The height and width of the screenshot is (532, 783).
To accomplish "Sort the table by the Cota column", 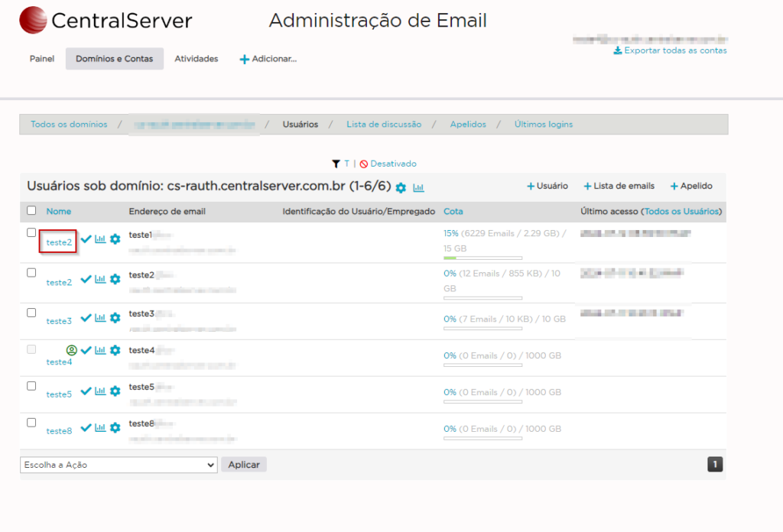I will click(453, 211).
